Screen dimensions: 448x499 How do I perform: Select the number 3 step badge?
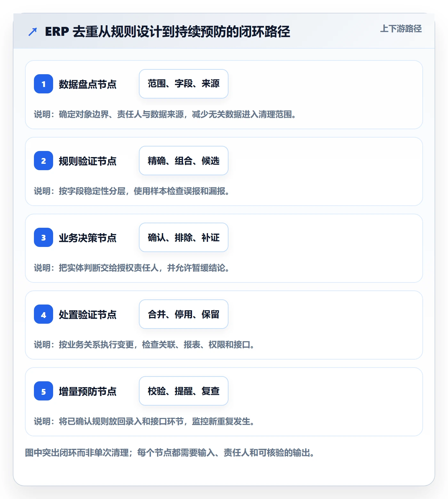(44, 237)
